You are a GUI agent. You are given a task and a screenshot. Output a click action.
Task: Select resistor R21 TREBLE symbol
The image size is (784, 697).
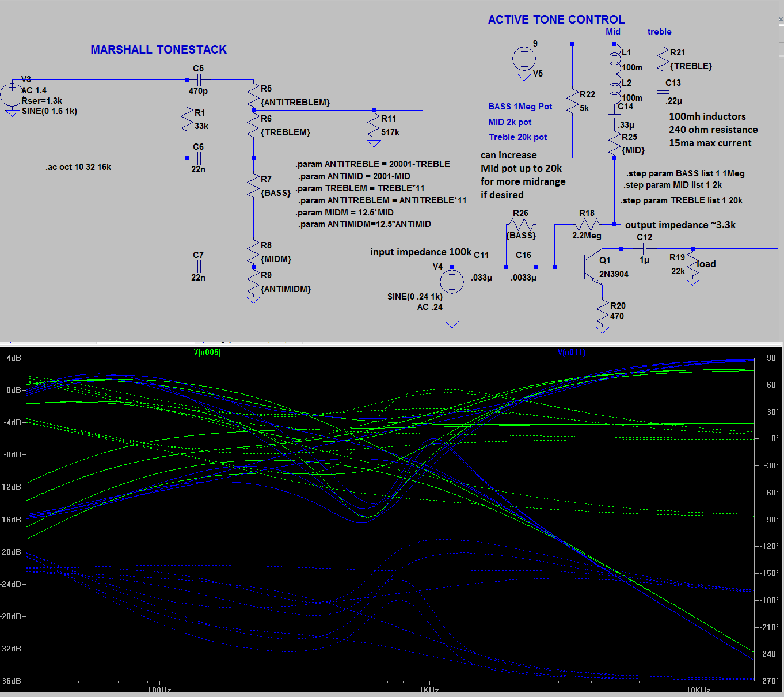[663, 59]
